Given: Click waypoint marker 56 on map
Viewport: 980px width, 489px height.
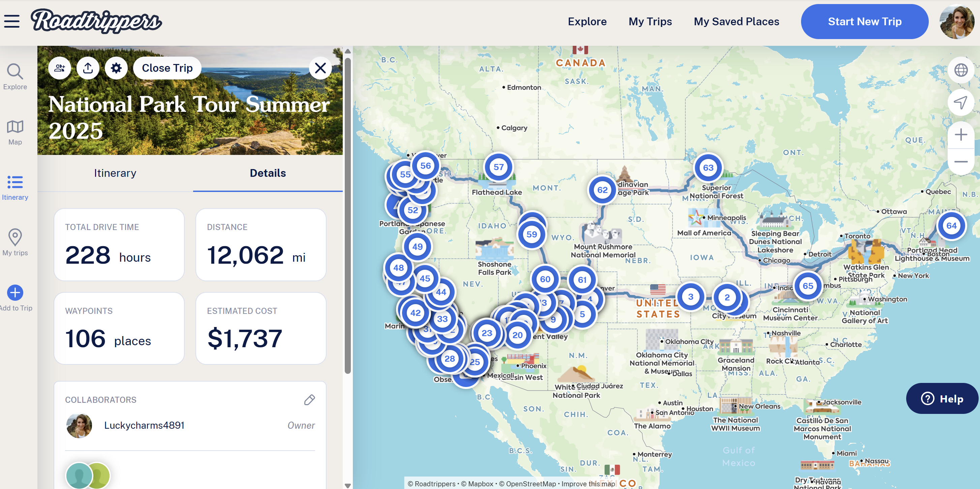Looking at the screenshot, I should click(426, 166).
